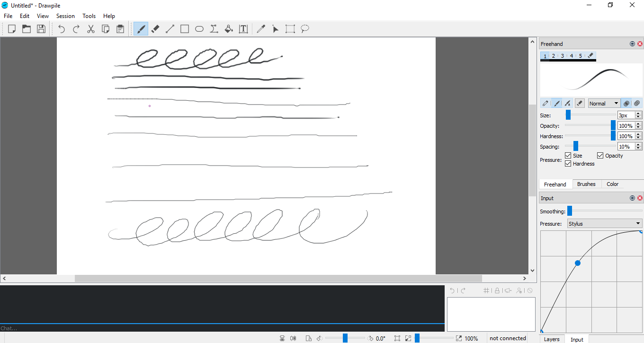
Task: Select the Eraser tool in the toolbar
Action: pyautogui.click(x=155, y=29)
